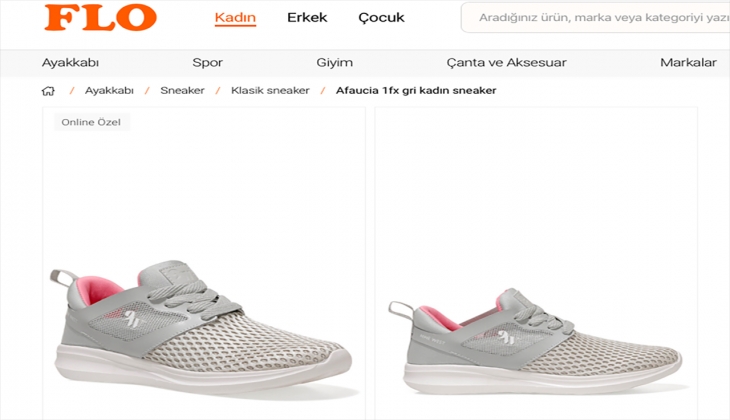Open the Markalar menu
The height and width of the screenshot is (420, 730).
coord(688,62)
